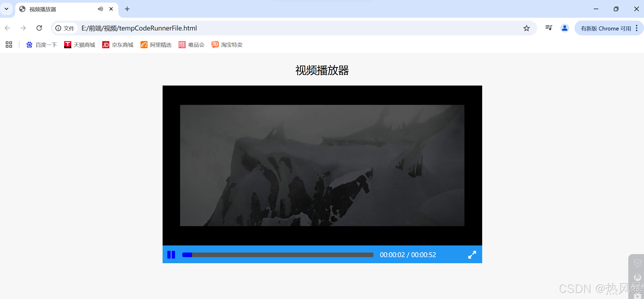Open a new tab with the plus button
Viewport: 644px width, 299px height.
[x=127, y=9]
